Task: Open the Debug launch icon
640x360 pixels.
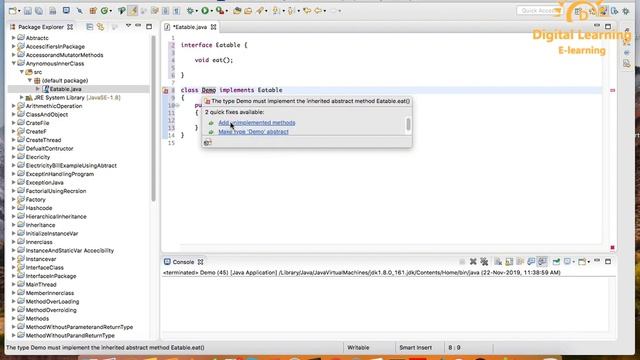Action: [x=190, y=11]
